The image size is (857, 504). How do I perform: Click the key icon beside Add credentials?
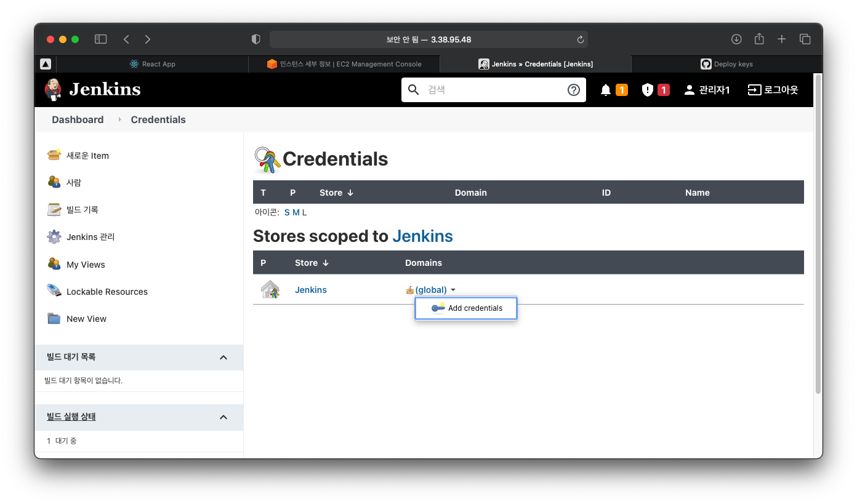pos(438,308)
